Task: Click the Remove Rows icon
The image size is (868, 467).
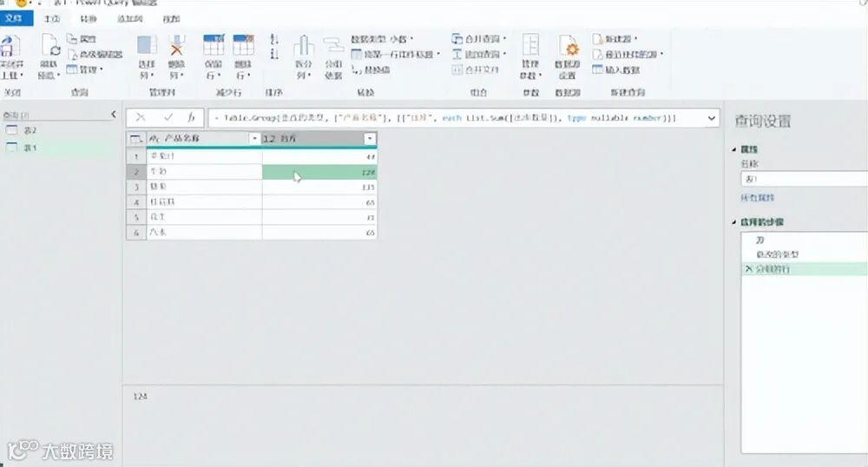Action: click(x=243, y=45)
